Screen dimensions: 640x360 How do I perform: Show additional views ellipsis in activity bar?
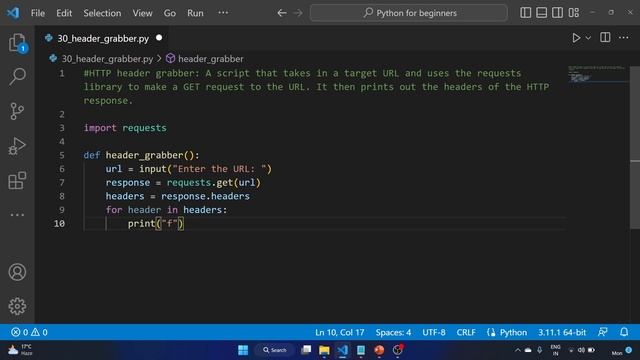pos(17,215)
